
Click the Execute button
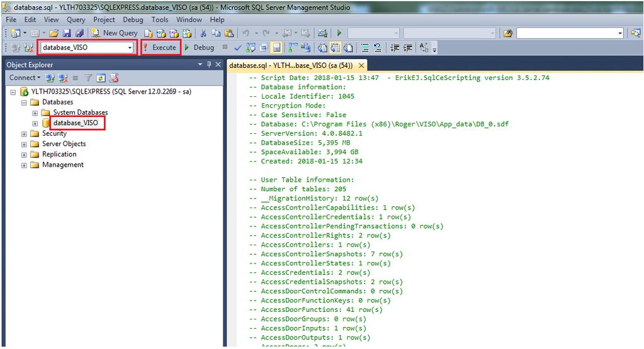coord(161,48)
